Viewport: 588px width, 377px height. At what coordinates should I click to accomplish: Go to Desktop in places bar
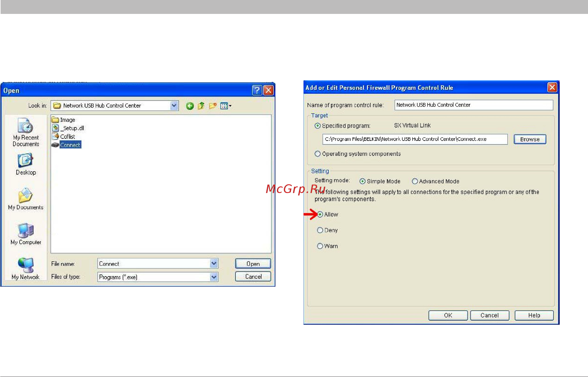pos(26,164)
